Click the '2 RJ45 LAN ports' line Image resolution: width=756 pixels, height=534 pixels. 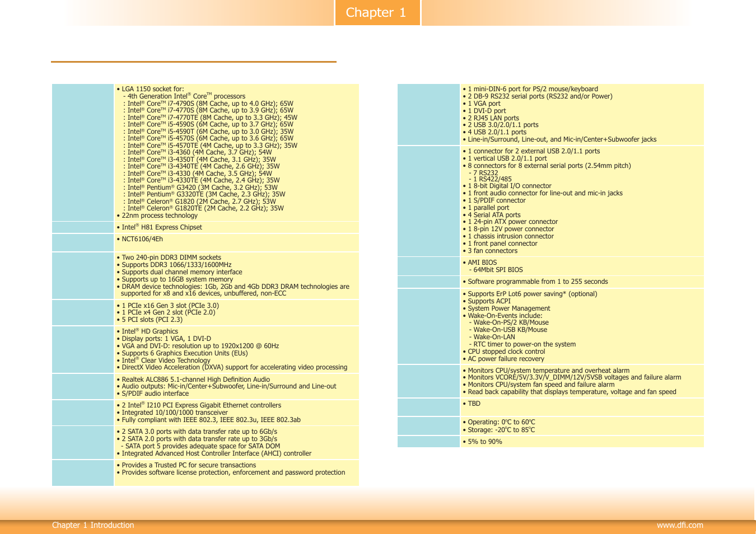click(x=491, y=118)
